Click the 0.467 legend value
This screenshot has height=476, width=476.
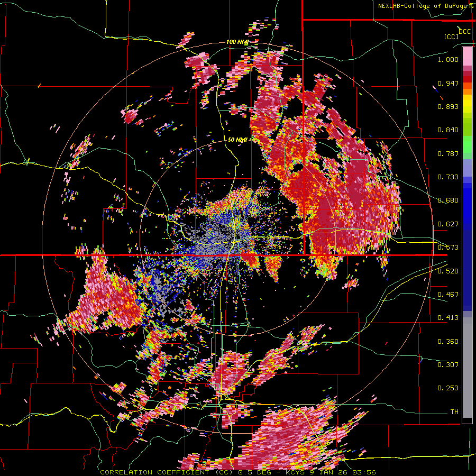(448, 294)
